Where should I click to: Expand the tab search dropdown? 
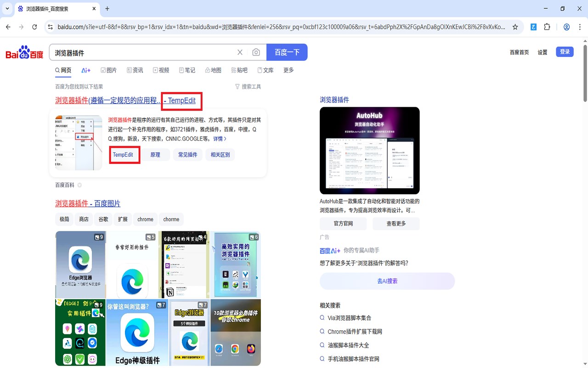(7, 9)
